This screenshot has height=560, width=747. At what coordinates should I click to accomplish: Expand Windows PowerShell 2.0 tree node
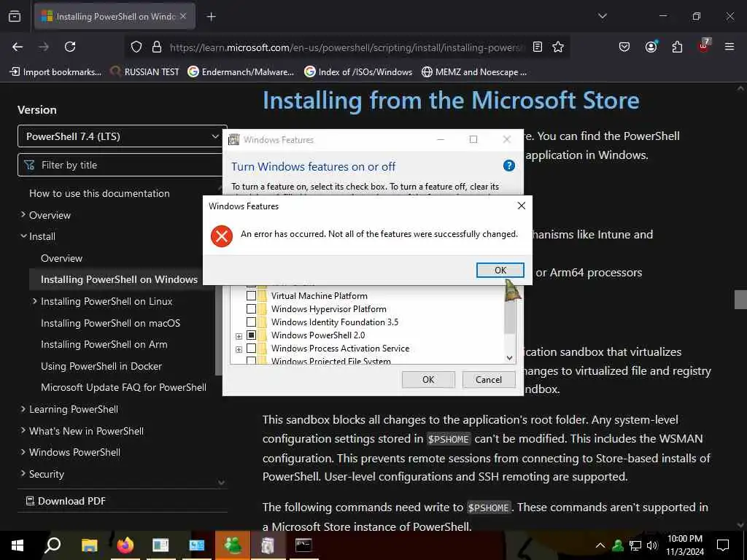click(x=239, y=336)
